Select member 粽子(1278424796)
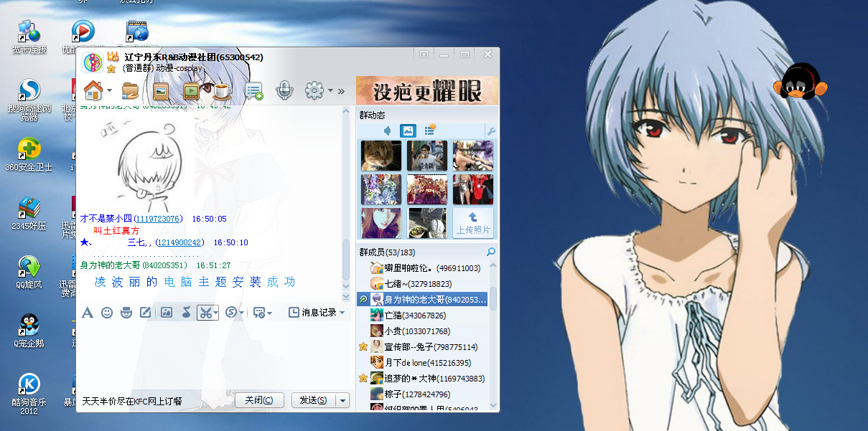868x431 pixels. tap(422, 394)
